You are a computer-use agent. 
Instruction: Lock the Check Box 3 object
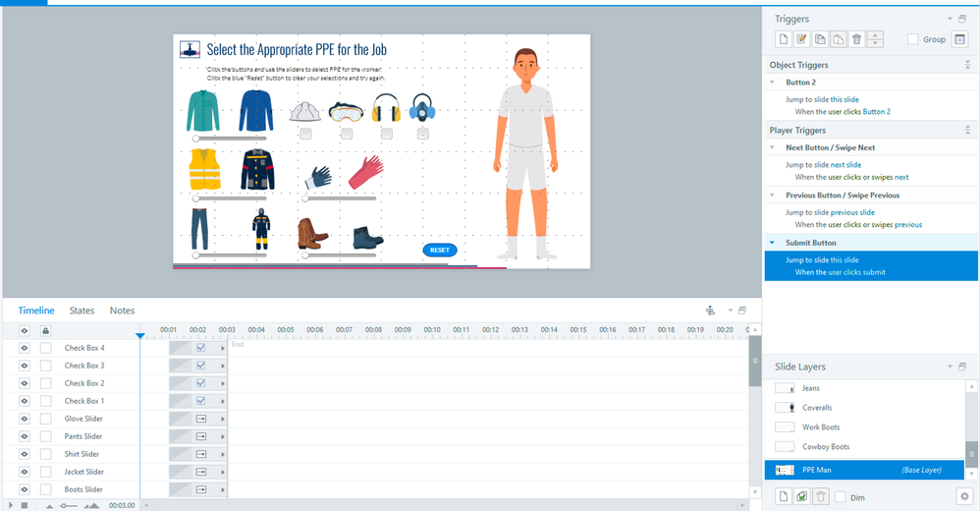point(45,366)
